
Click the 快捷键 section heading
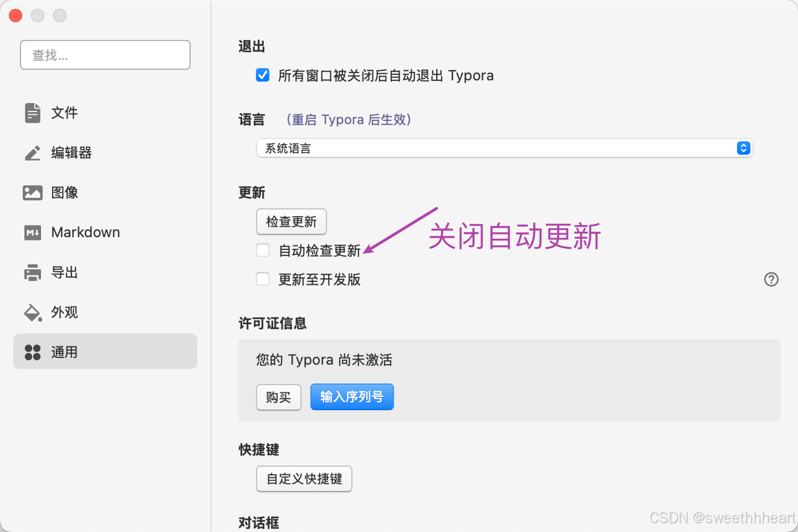click(x=259, y=450)
